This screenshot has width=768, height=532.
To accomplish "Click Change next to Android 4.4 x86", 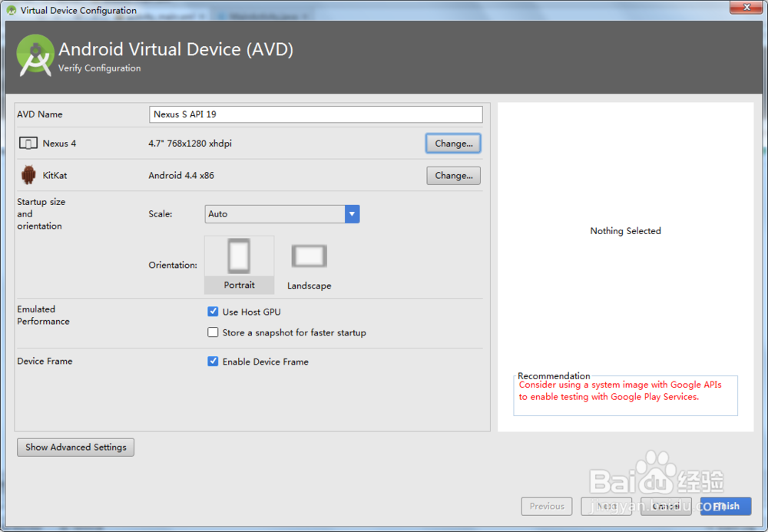I will pyautogui.click(x=453, y=175).
